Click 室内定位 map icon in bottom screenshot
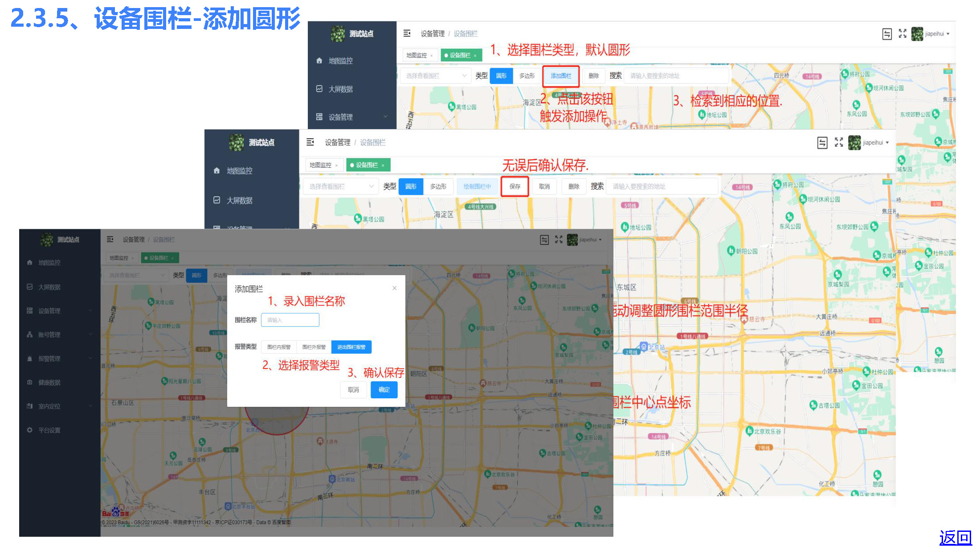This screenshot has height=551, width=980. (29, 406)
